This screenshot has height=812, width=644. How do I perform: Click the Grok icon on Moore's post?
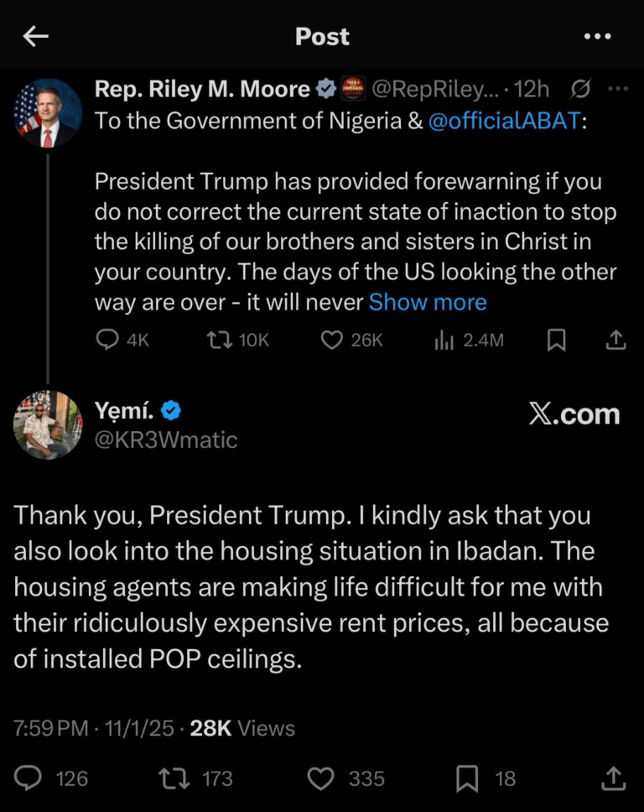click(579, 89)
